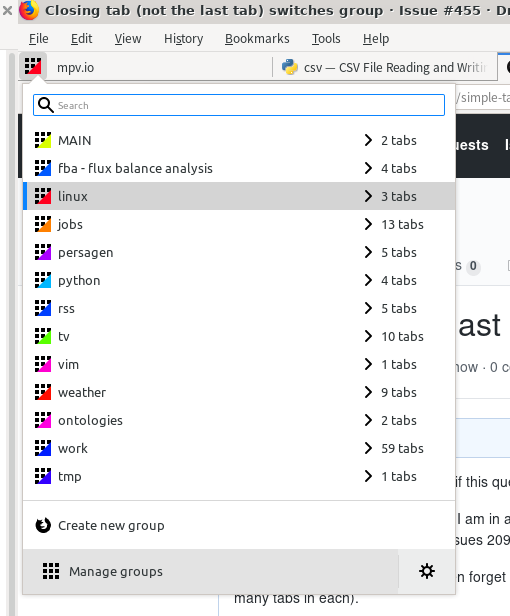Click the tv group green icon
Image resolution: width=510 pixels, height=616 pixels.
(x=43, y=336)
